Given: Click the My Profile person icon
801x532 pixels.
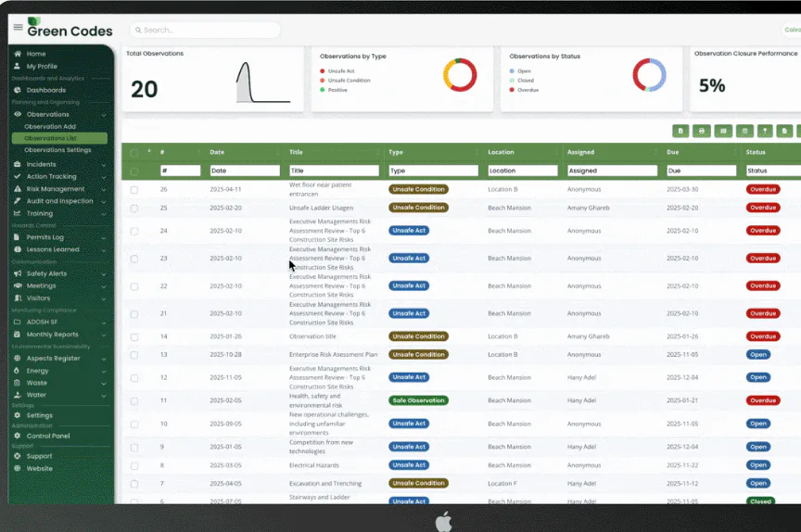Looking at the screenshot, I should coord(18,66).
